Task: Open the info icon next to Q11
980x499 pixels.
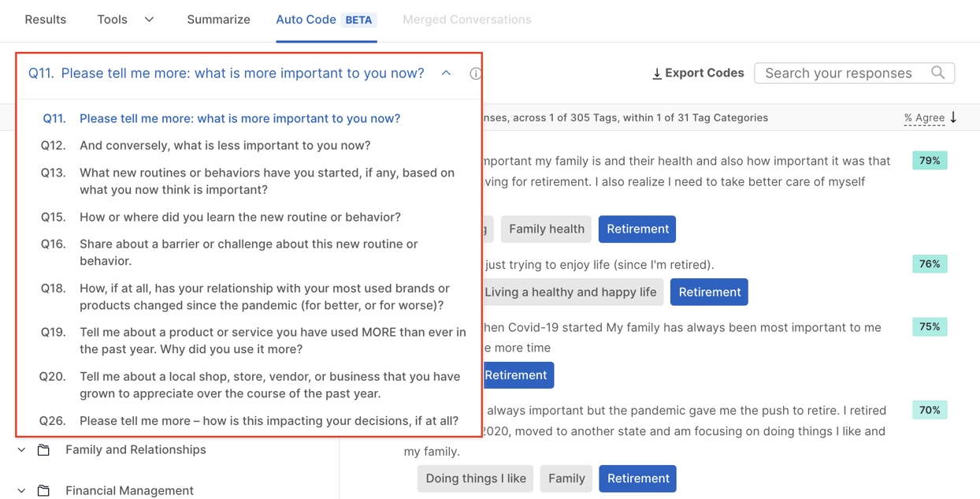Action: (476, 73)
